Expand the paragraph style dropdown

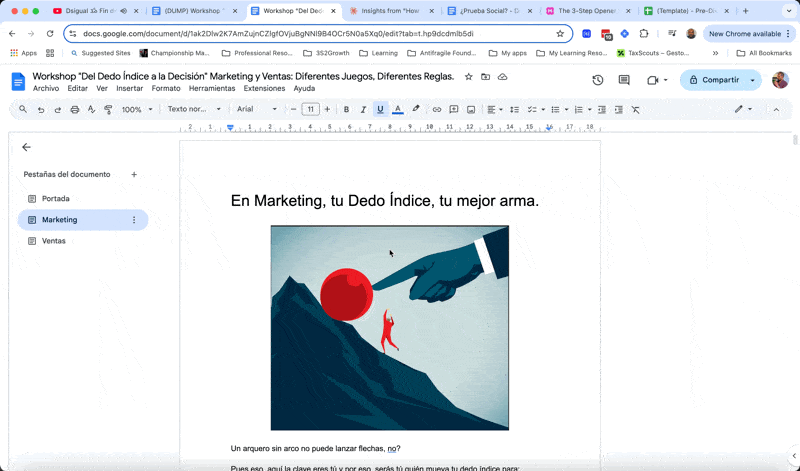click(194, 110)
